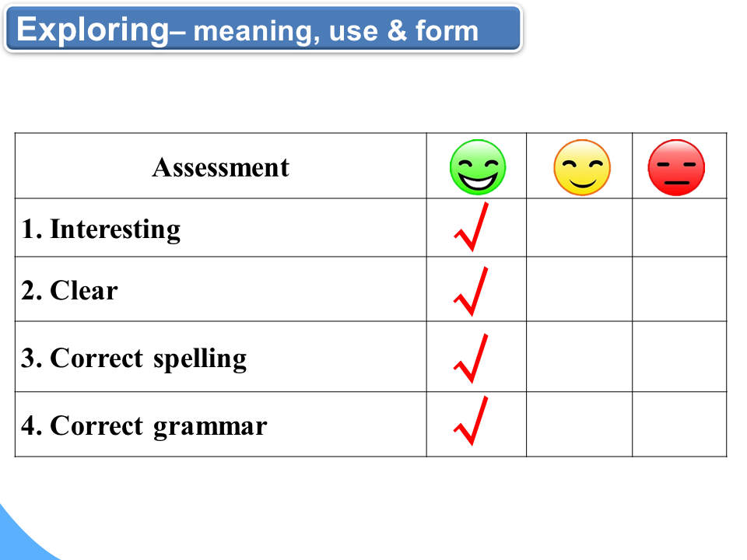Click the Exploring title banner
747x560 pixels.
(261, 30)
